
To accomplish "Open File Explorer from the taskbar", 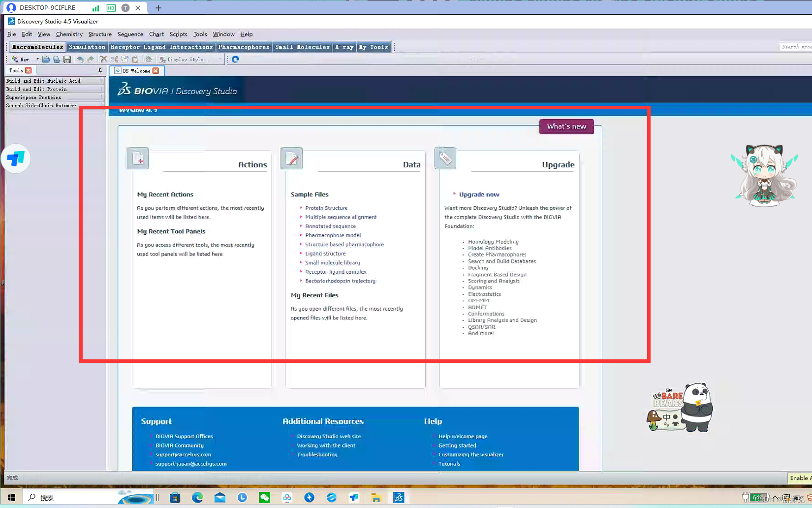I will click(376, 498).
